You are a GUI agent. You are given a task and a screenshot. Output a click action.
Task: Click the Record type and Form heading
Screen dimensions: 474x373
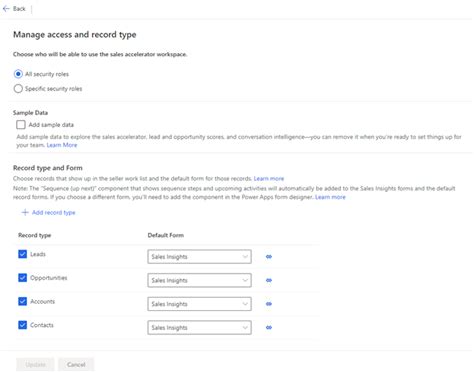[x=48, y=168]
